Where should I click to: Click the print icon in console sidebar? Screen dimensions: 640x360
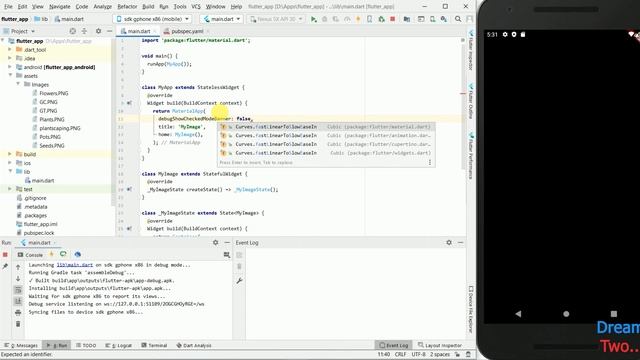[x=18, y=313]
